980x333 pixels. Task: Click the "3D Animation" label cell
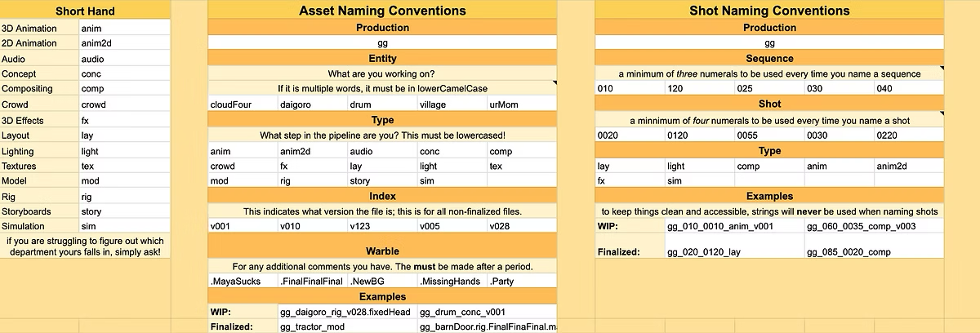click(x=39, y=28)
